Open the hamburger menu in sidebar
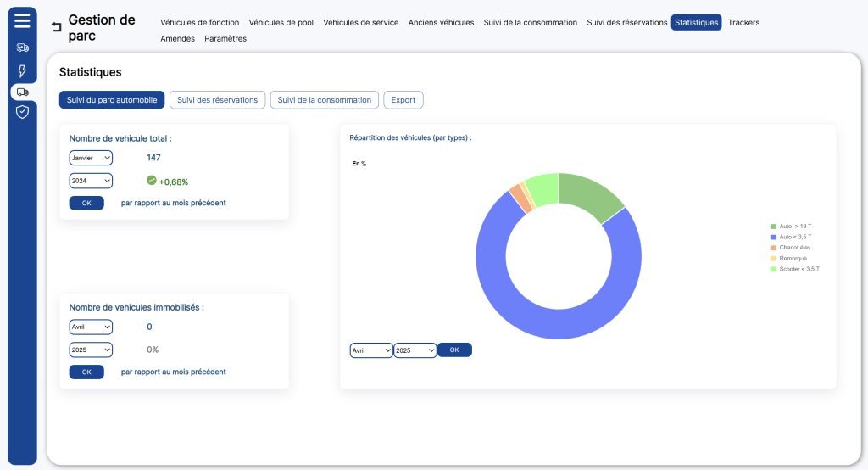 click(22, 21)
